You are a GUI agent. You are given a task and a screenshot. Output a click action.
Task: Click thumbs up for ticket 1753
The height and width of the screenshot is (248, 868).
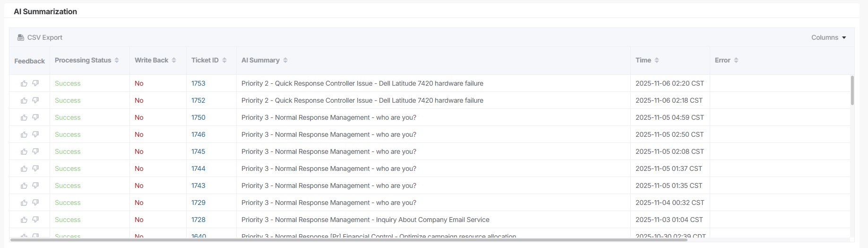pyautogui.click(x=24, y=84)
